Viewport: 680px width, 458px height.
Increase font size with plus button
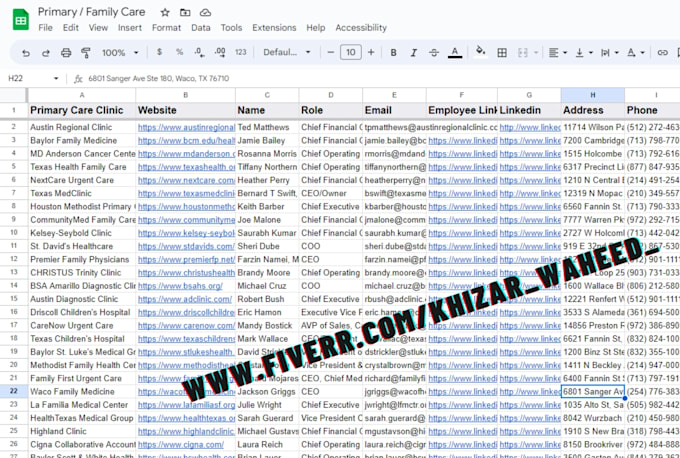pos(371,52)
